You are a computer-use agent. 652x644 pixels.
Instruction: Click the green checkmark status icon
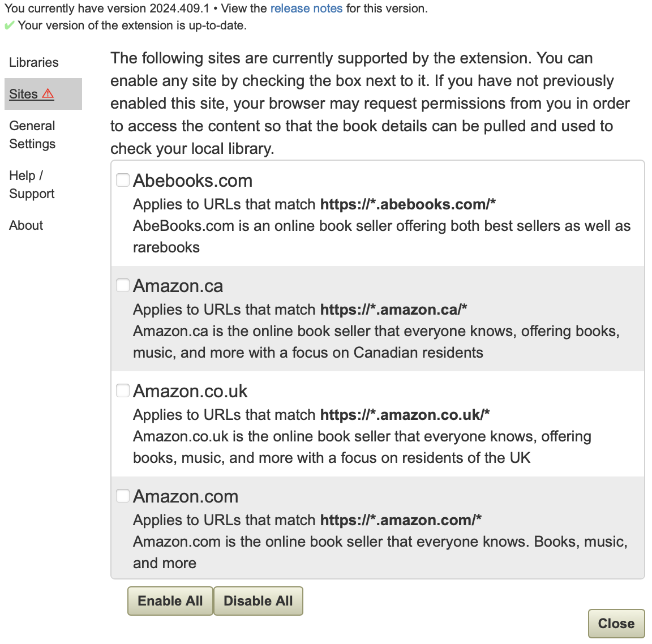pyautogui.click(x=9, y=25)
